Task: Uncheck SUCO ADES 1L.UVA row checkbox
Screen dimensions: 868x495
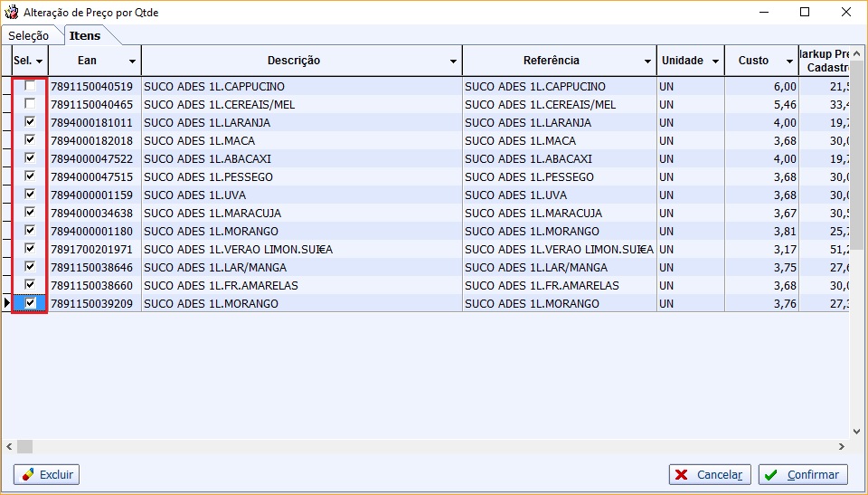Action: pyautogui.click(x=31, y=194)
